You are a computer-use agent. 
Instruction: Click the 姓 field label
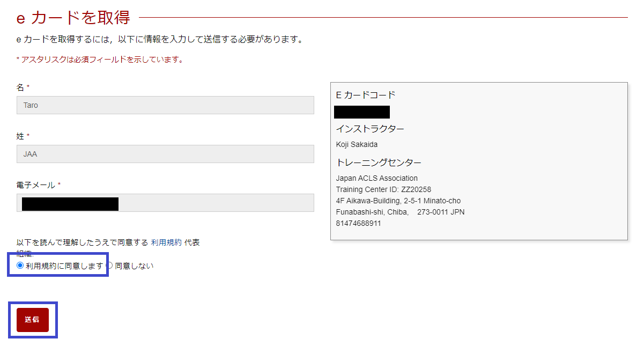pos(20,136)
